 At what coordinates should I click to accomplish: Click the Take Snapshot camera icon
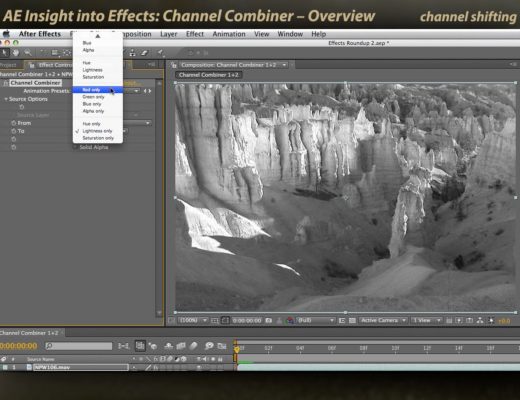pyautogui.click(x=269, y=320)
